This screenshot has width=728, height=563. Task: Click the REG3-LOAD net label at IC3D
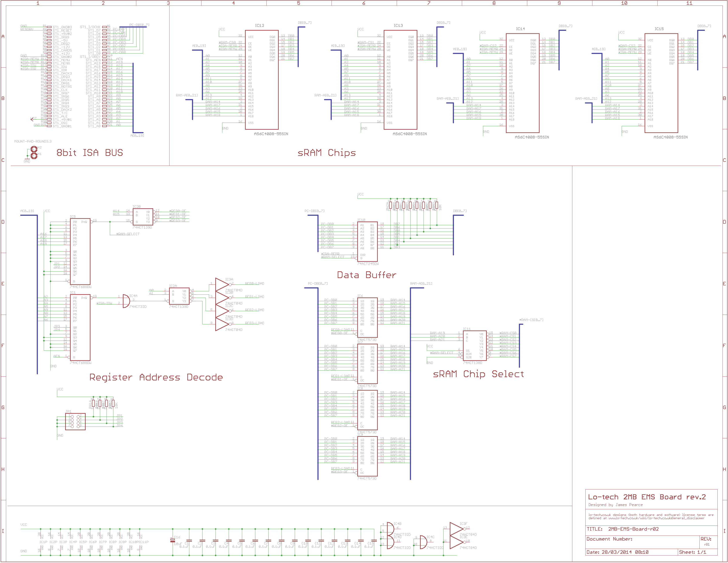[x=254, y=323]
